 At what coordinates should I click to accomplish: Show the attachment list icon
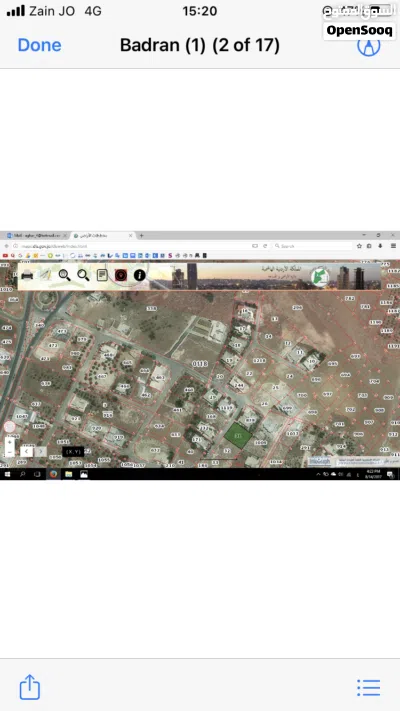tap(369, 687)
